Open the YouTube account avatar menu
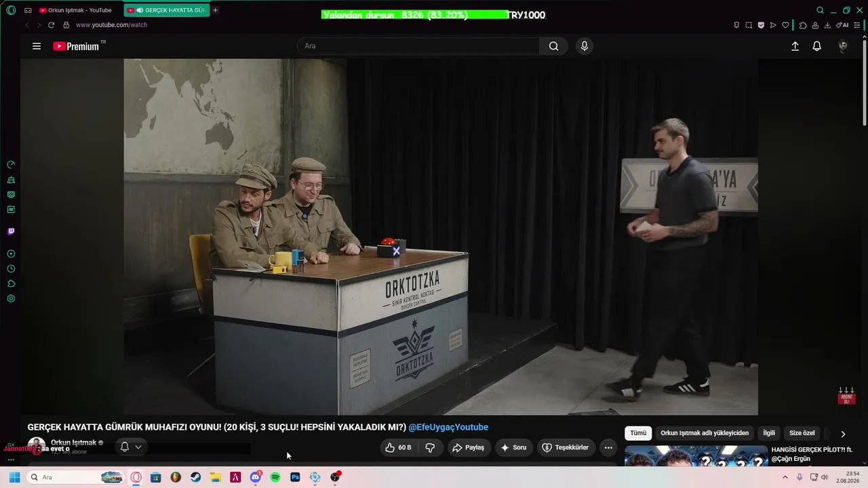This screenshot has height=488, width=868. [x=843, y=46]
